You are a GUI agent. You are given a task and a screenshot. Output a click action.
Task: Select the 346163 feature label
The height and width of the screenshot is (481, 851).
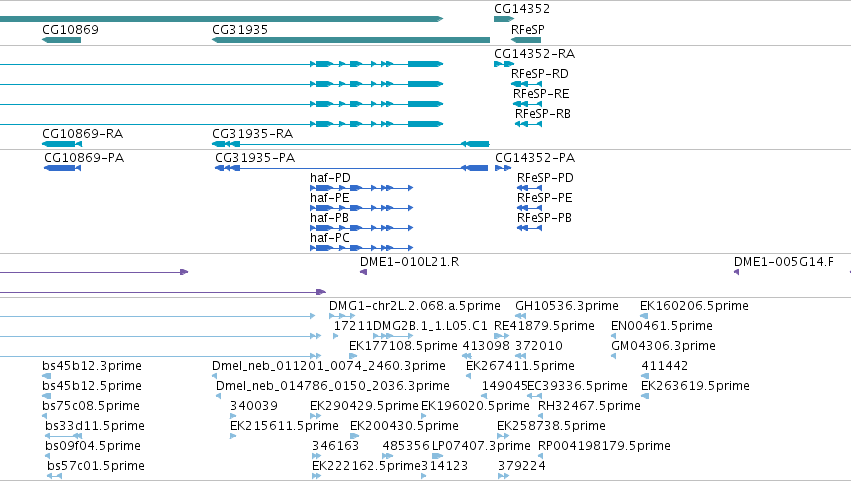(335, 447)
